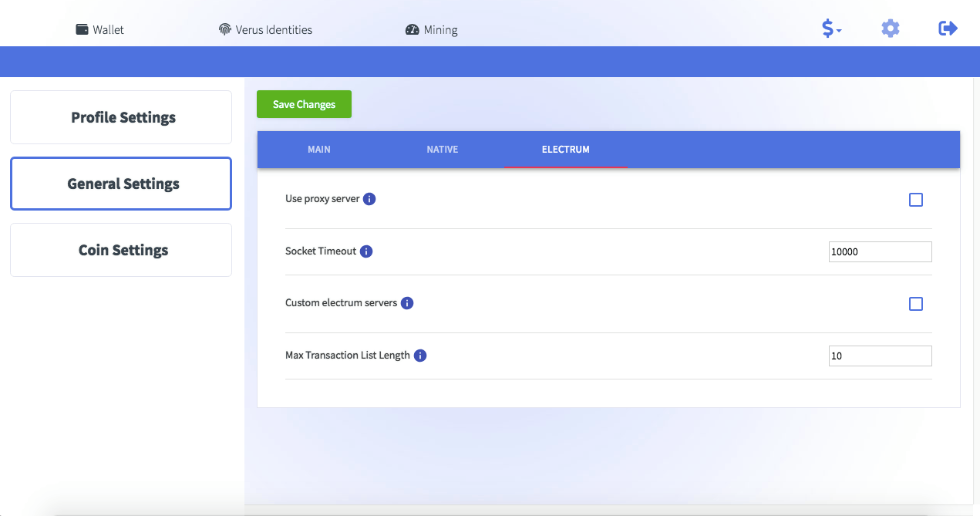Switch to the MAIN settings tab
The width and height of the screenshot is (980, 516).
coord(319,150)
